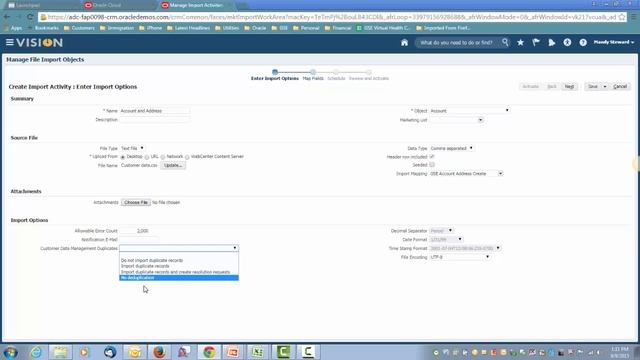
Task: Select URL upload option
Action: tap(147, 157)
